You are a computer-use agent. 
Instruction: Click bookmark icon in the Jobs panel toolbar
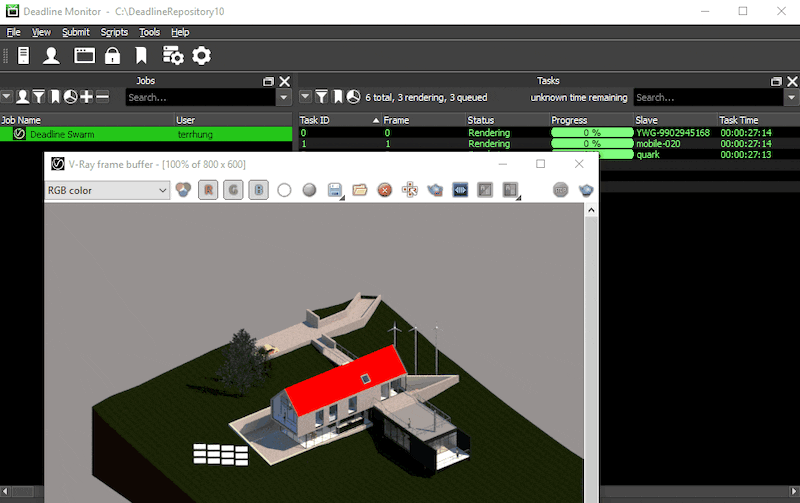(55, 97)
